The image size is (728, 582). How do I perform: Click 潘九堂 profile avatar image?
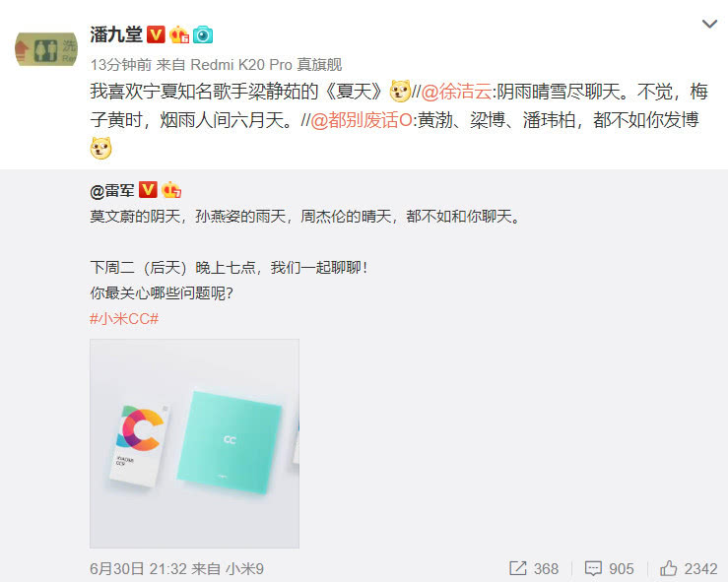tap(46, 49)
